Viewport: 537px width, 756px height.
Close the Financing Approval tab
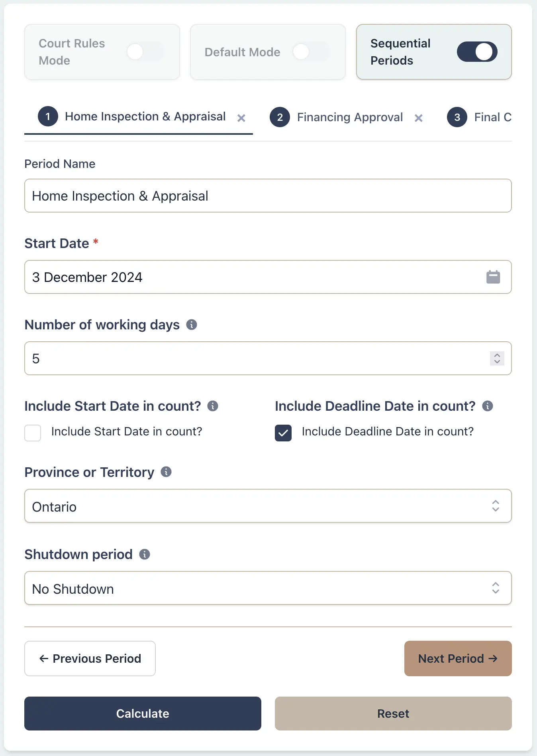click(419, 118)
